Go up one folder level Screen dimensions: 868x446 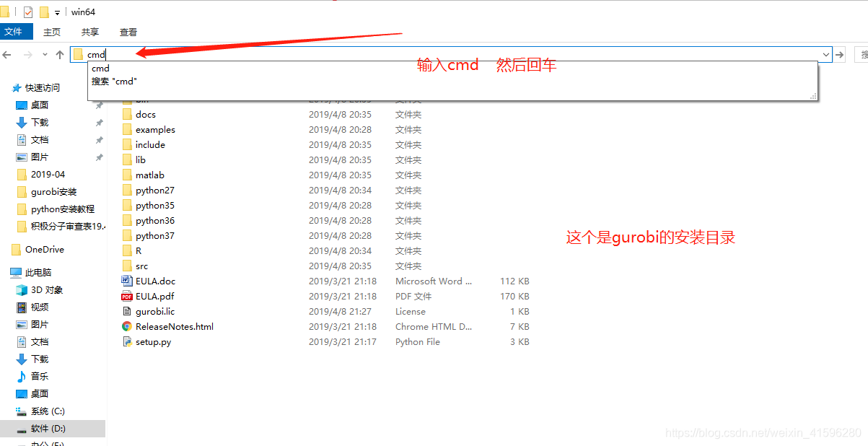(60, 55)
